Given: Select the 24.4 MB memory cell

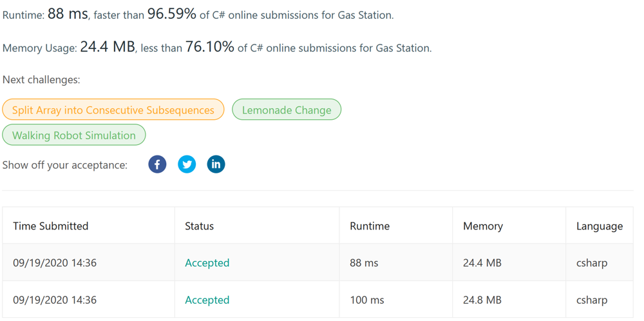Looking at the screenshot, I should (482, 262).
